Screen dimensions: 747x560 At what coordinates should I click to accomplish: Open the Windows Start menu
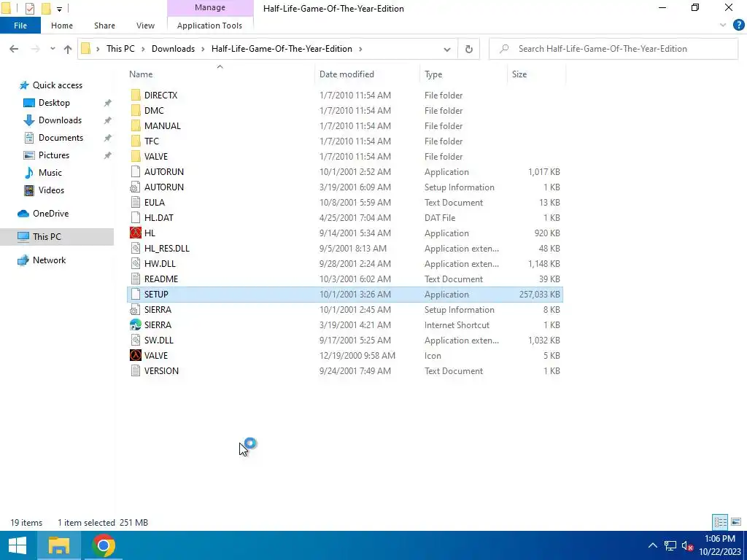tap(18, 545)
